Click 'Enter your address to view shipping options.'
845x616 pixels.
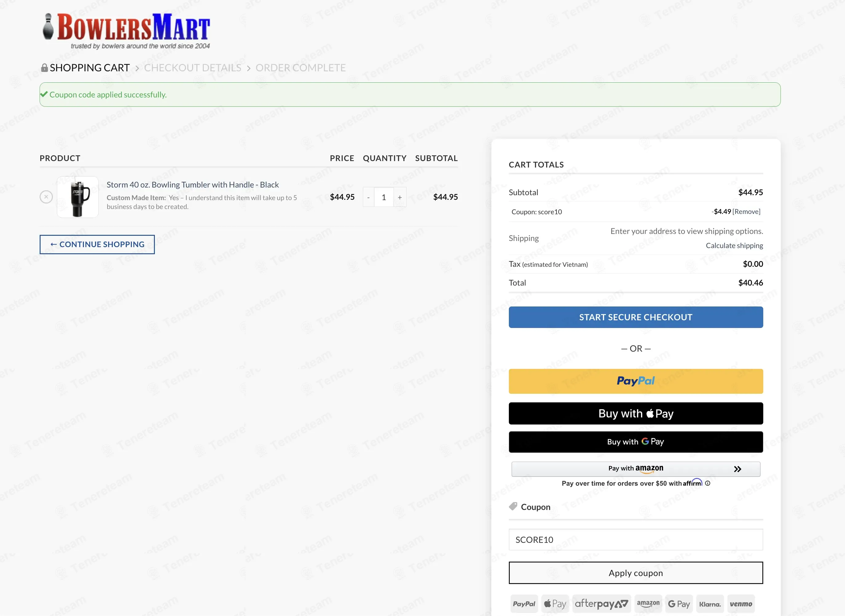[x=686, y=231]
